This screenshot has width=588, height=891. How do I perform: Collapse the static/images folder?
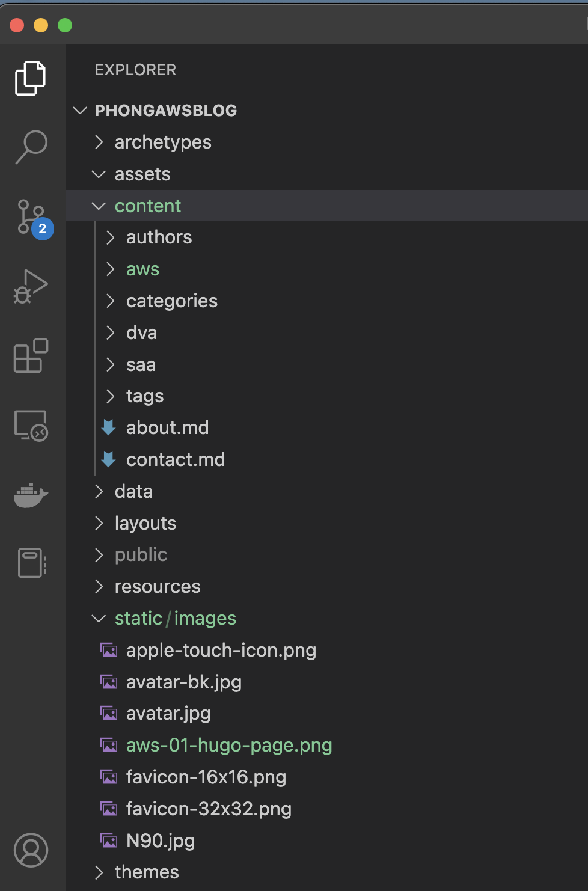[175, 619]
